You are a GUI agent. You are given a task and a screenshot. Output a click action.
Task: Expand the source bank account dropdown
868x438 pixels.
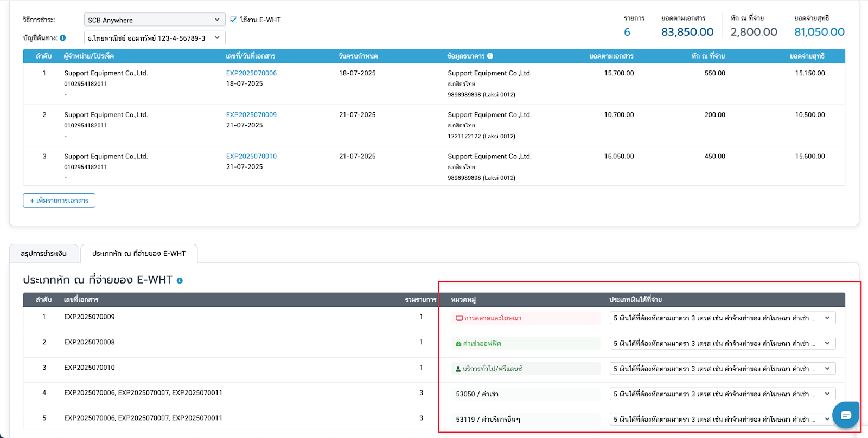pyautogui.click(x=155, y=38)
